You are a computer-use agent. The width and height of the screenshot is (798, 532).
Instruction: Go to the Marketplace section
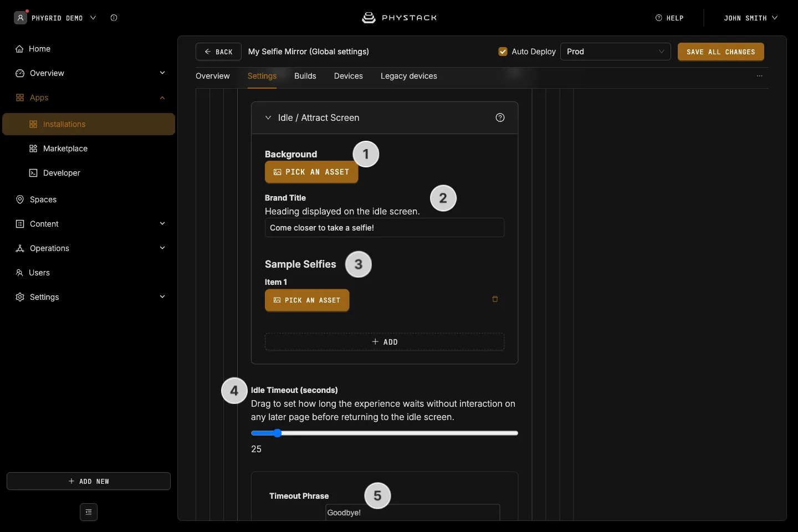coord(65,149)
